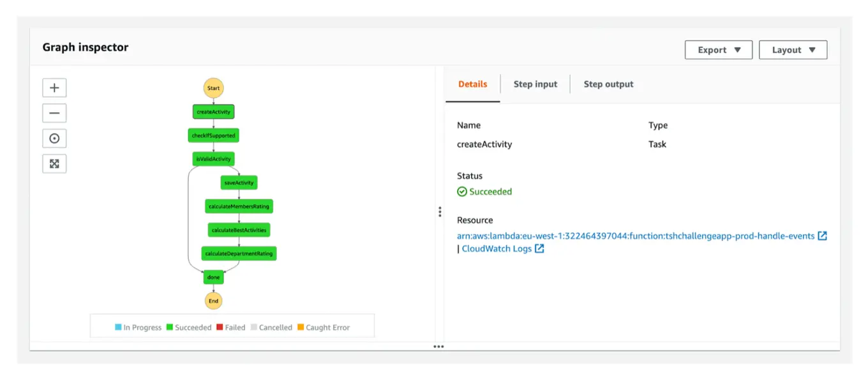Select the Details tab
Image resolution: width=868 pixels, height=378 pixels.
tap(472, 84)
